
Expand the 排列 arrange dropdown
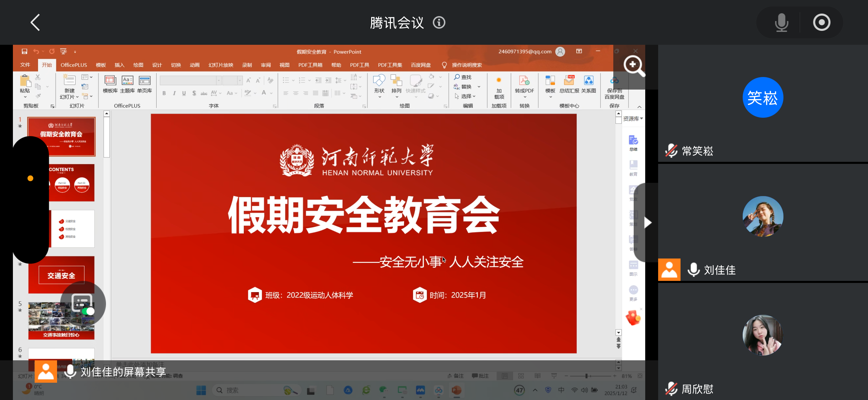(x=396, y=97)
